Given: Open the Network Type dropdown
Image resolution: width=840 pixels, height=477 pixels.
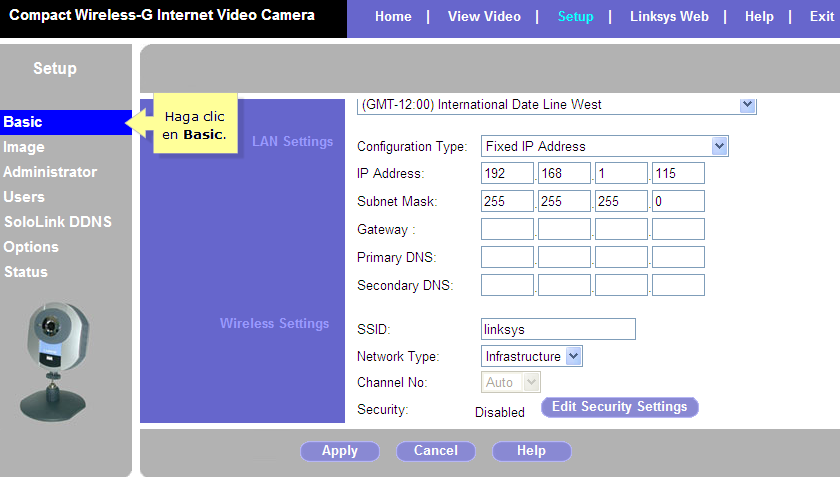Looking at the screenshot, I should click(x=574, y=356).
